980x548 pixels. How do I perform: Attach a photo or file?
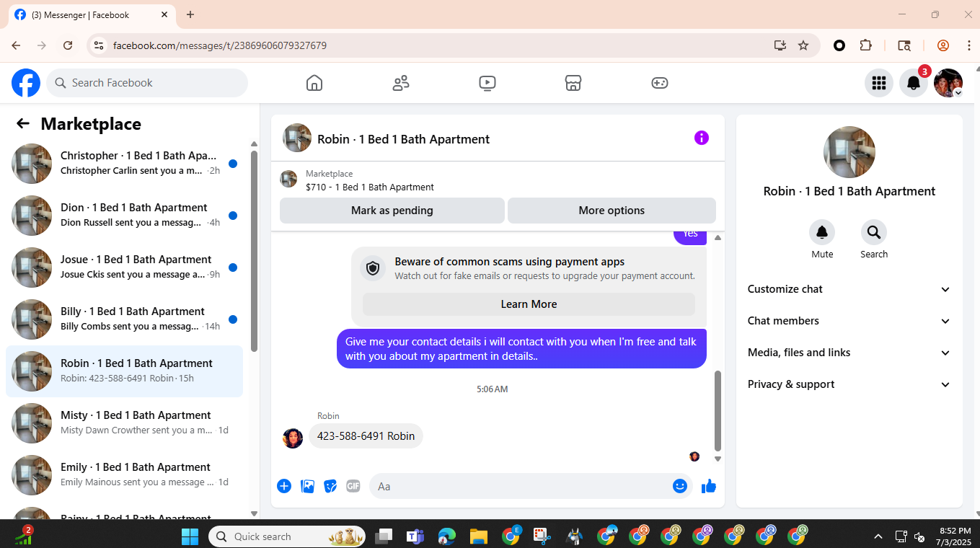click(x=307, y=486)
